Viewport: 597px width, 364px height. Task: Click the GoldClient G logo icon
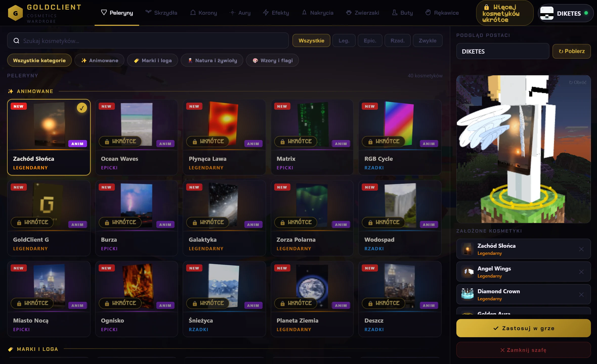coord(15,13)
